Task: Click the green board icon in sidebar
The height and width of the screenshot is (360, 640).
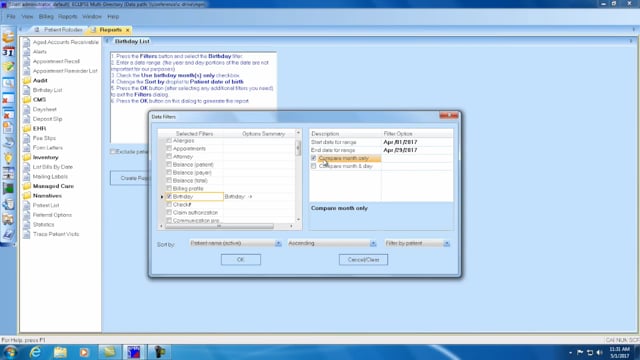Action: 8,189
